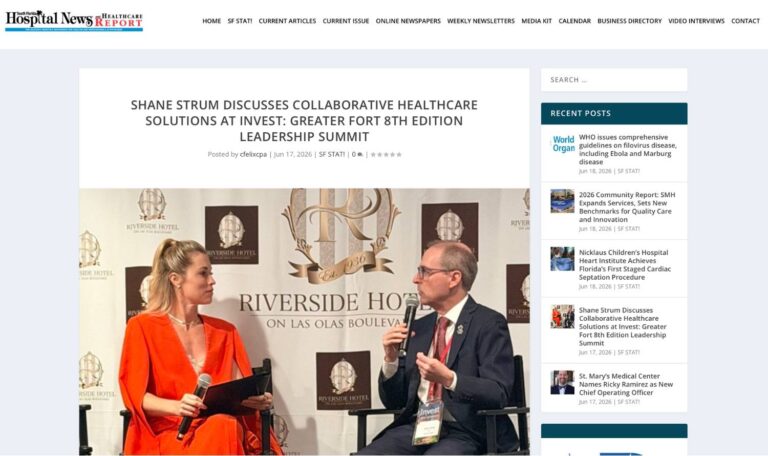Open Shane Strum recent post thumbnail
Viewport: 768px width, 456px height.
point(562,316)
